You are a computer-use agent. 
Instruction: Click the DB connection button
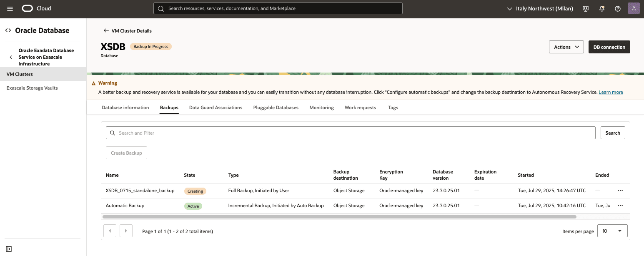click(609, 47)
